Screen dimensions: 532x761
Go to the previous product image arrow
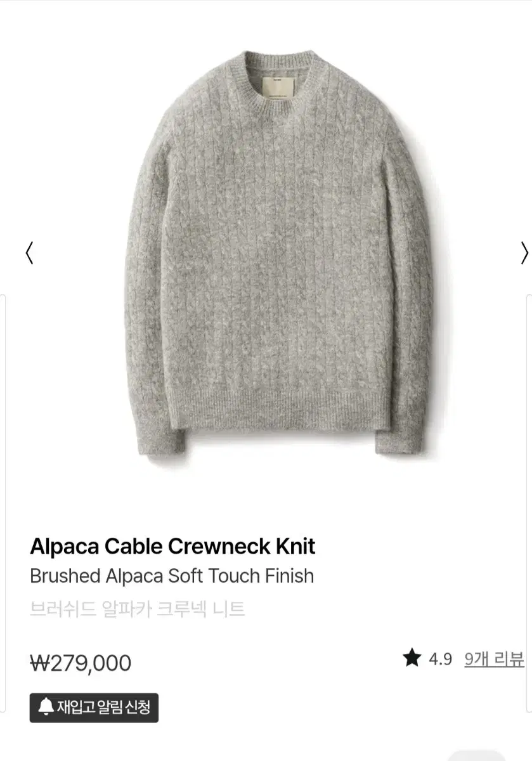(29, 254)
